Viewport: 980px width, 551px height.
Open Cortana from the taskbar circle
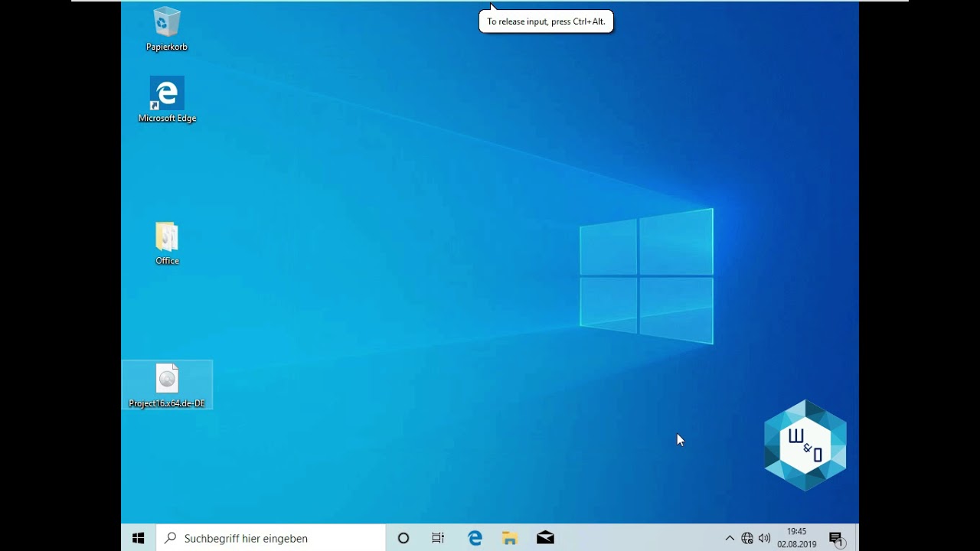tap(403, 538)
